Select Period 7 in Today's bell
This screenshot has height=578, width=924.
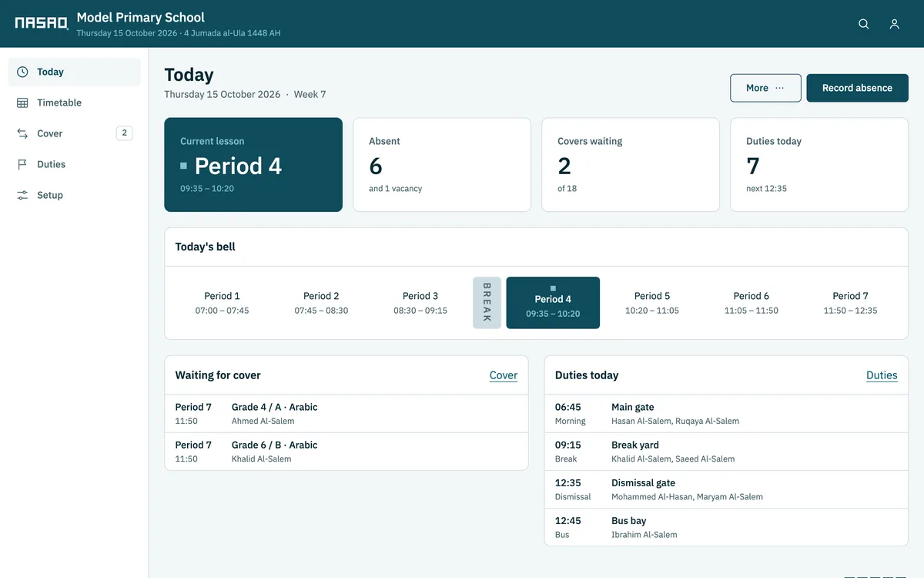point(850,303)
